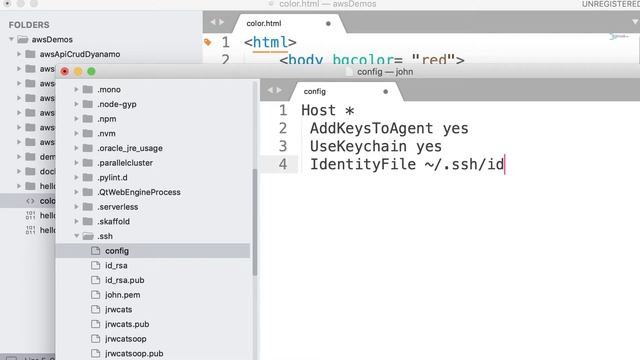Open tab dropdown arrow in color.html window
Viewport: 640px width, 360px height.
(x=636, y=22)
